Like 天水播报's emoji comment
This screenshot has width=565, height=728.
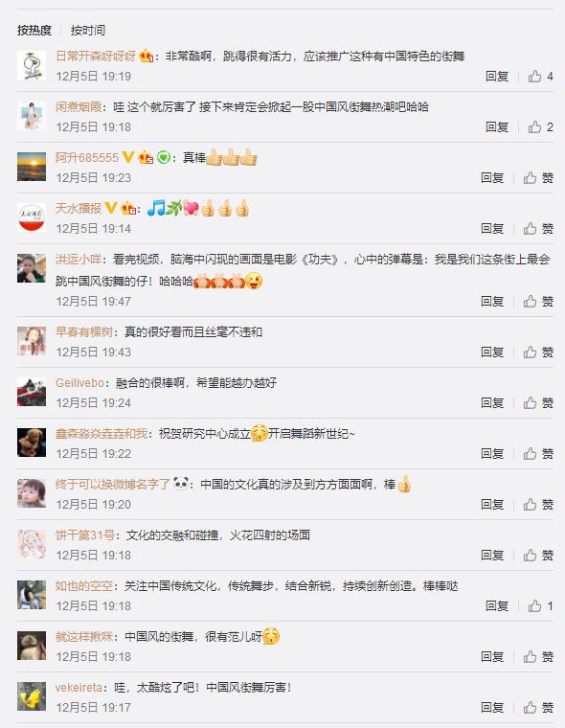pyautogui.click(x=538, y=228)
